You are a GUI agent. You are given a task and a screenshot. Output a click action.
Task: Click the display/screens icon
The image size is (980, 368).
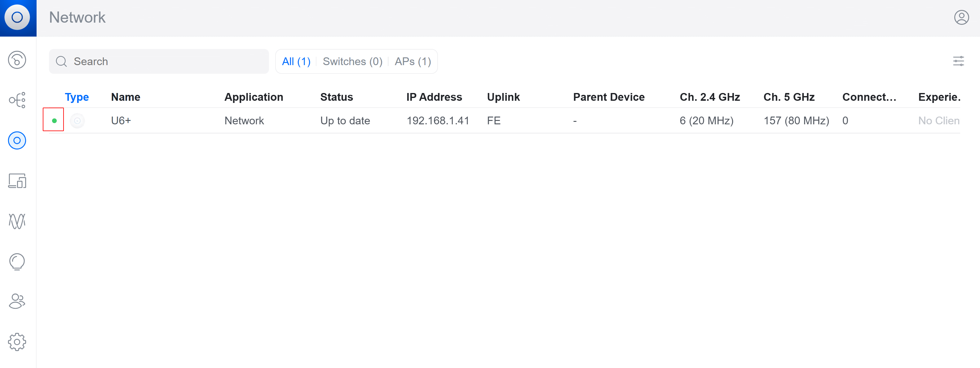pos(17,180)
